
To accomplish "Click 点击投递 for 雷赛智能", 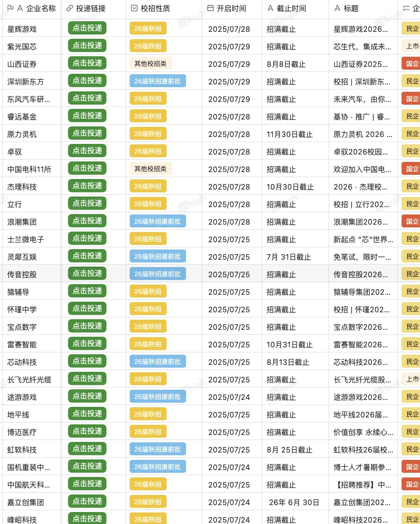I will [87, 344].
